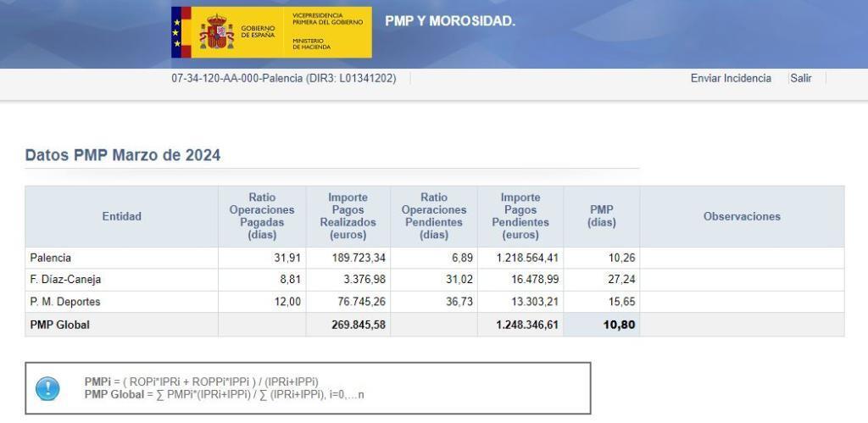The image size is (868, 423).
Task: Click the PMP Global formula text
Action: tap(225, 395)
